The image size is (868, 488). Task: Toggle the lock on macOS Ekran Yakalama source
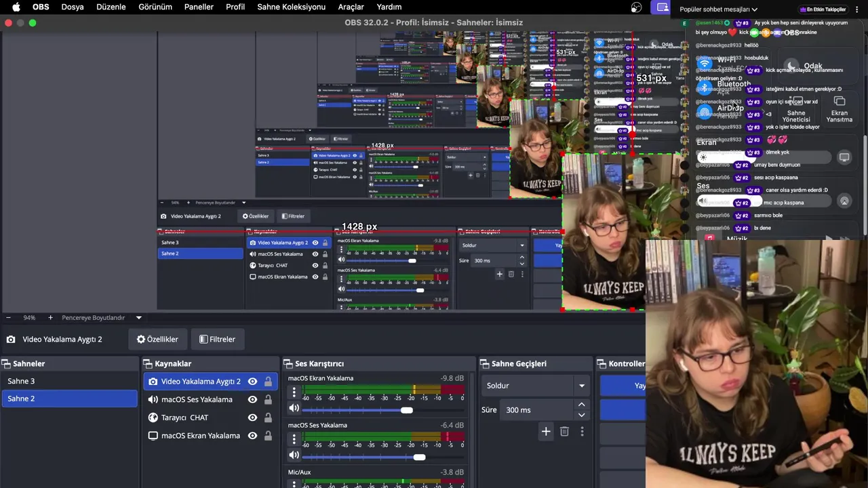click(268, 436)
